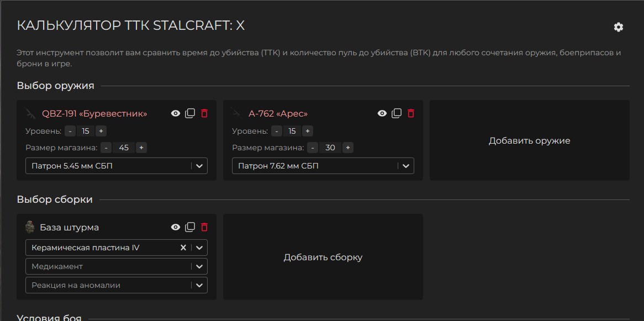
Task: Decrease A-762 magazine size from 30
Action: (x=313, y=148)
